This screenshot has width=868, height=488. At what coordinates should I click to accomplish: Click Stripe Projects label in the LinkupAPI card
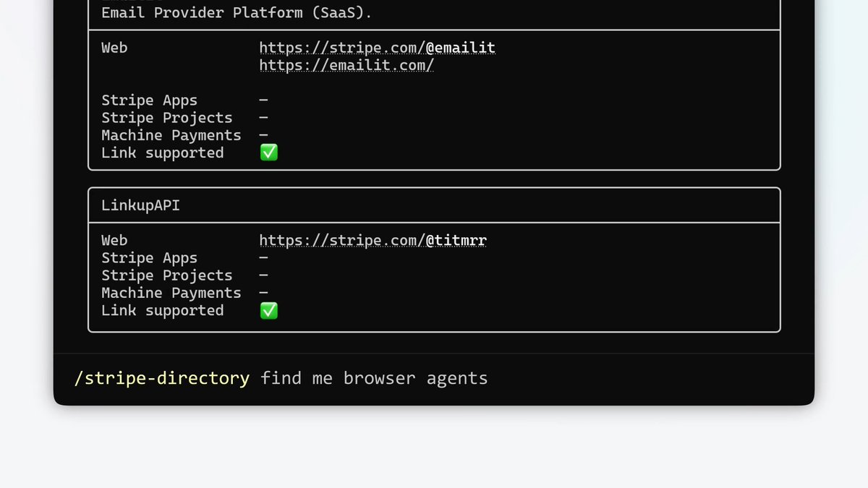(x=167, y=275)
